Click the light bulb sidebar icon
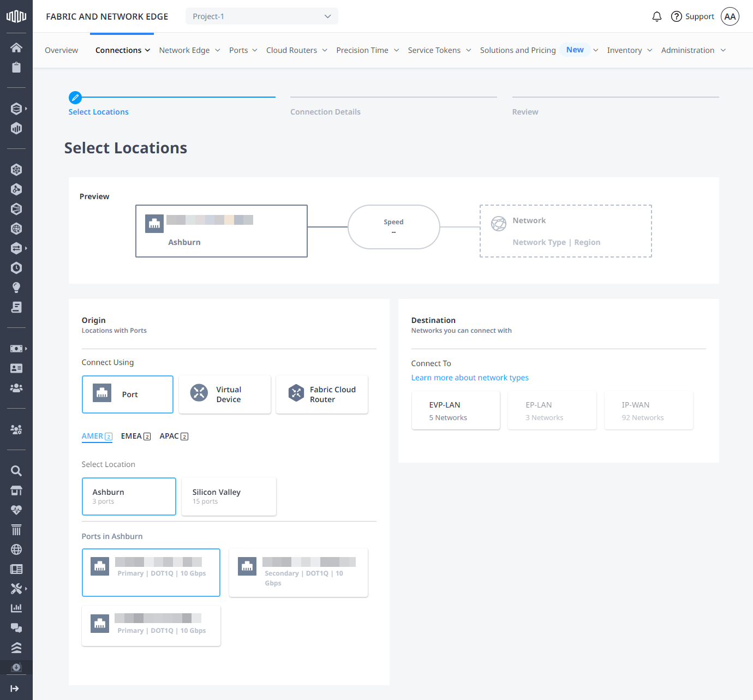The height and width of the screenshot is (700, 753). (16, 288)
